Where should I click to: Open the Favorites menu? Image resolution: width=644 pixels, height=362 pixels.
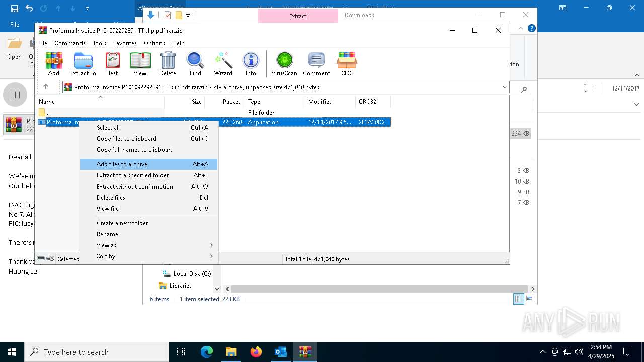coord(125,43)
